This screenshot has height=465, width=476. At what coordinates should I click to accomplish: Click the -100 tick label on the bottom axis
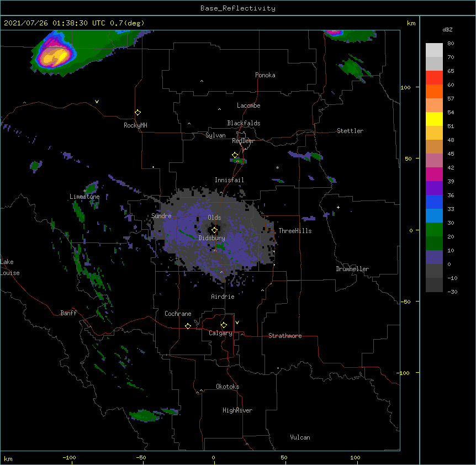(69, 457)
